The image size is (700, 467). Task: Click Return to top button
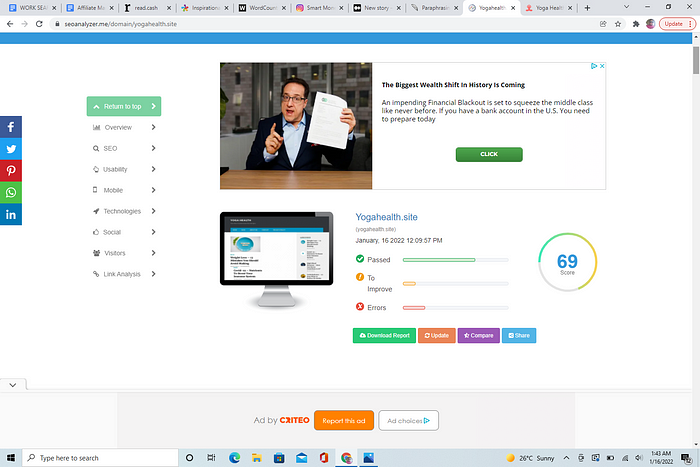[x=124, y=106]
